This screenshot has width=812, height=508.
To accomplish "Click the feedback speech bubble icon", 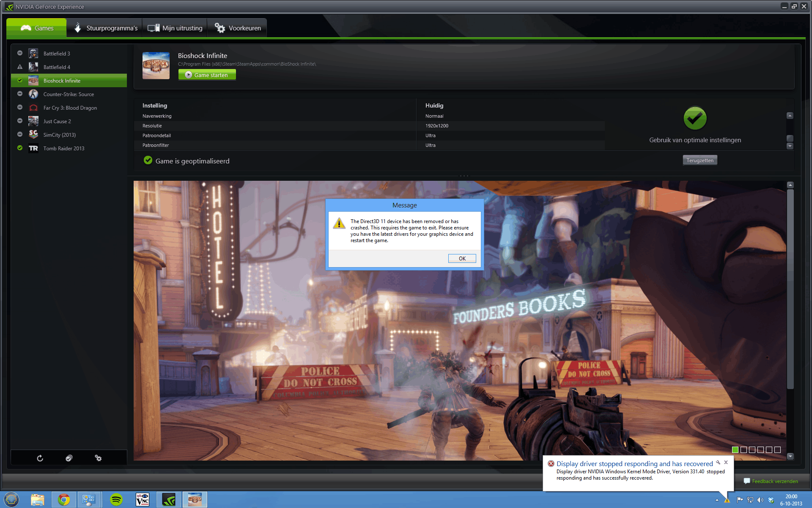I will (747, 481).
